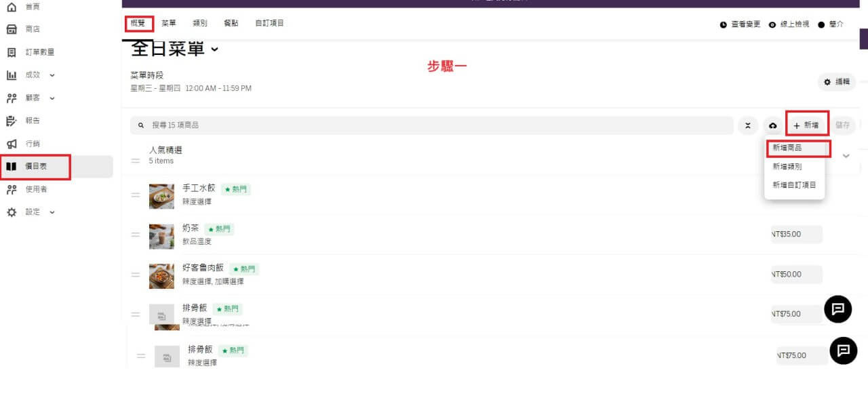Expand the 成效 sidebar submenu chevron
This screenshot has width=868, height=419.
[52, 75]
